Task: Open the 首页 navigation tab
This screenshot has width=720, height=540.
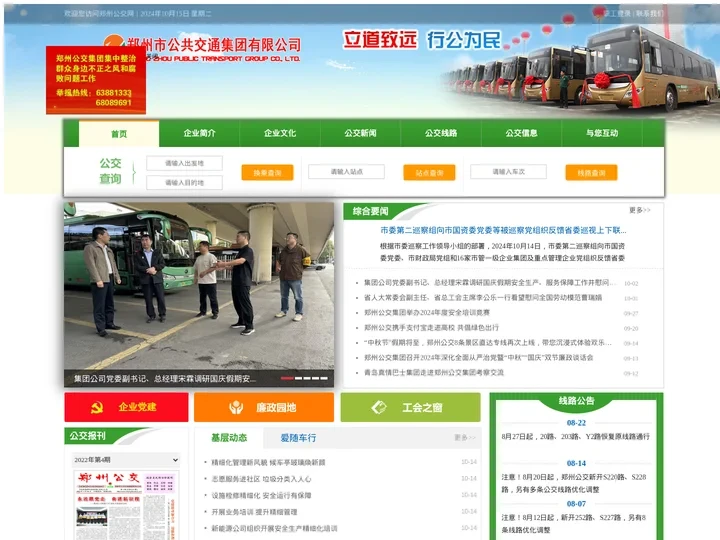Action: (119, 134)
